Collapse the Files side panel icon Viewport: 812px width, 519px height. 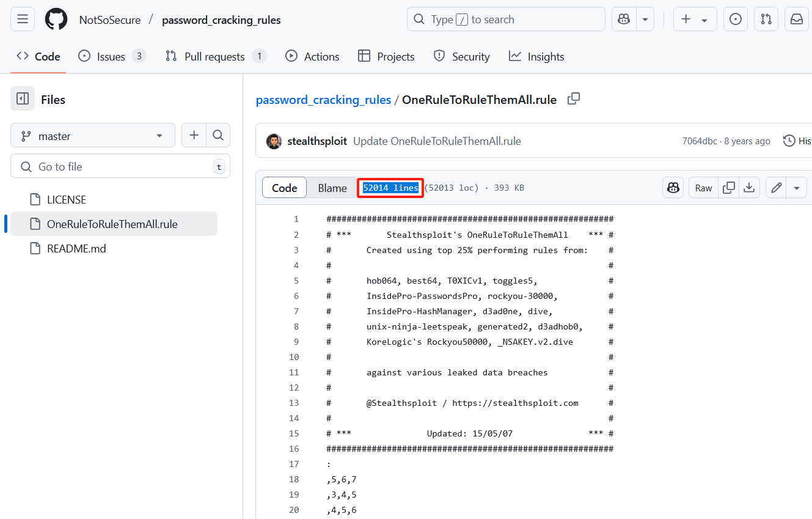(23, 99)
